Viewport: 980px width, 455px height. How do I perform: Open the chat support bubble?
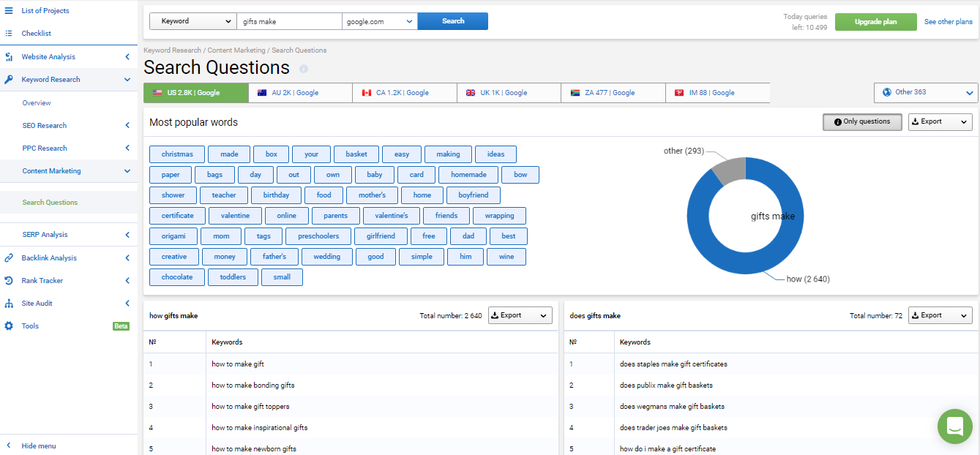point(954,426)
